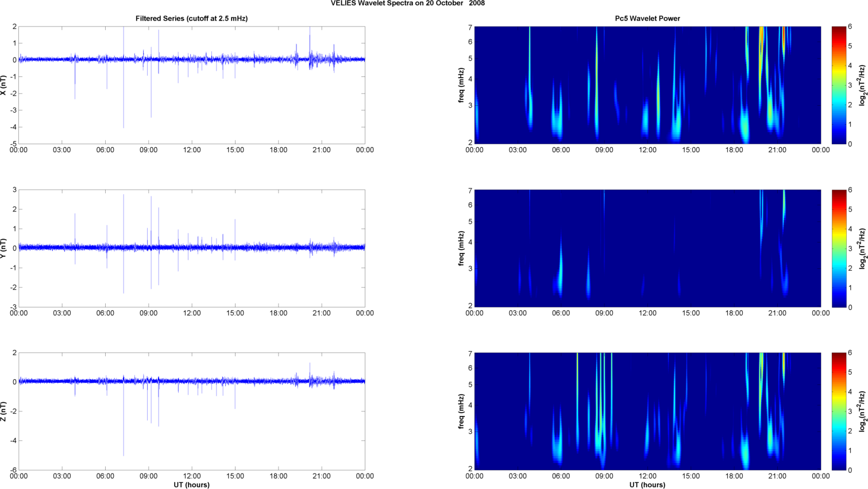Click the figure title 'VELIES Wavelet Spectra on 20 October 2008'

407,3
